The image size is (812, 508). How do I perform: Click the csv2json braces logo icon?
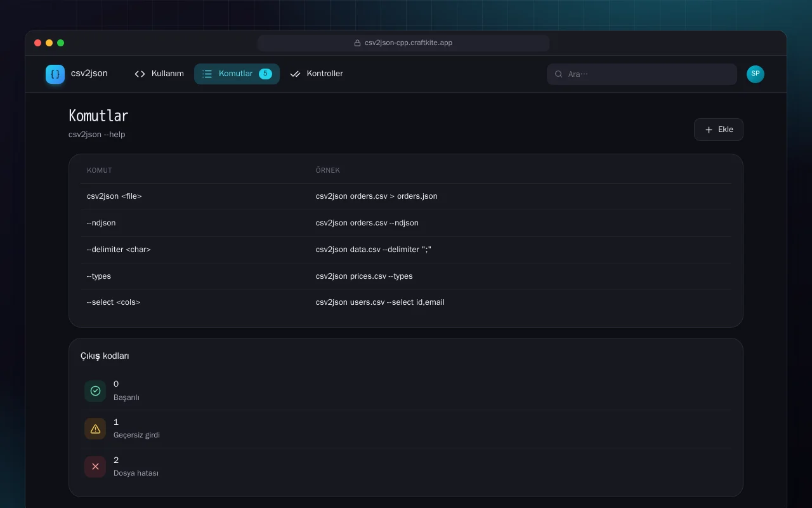[55, 74]
